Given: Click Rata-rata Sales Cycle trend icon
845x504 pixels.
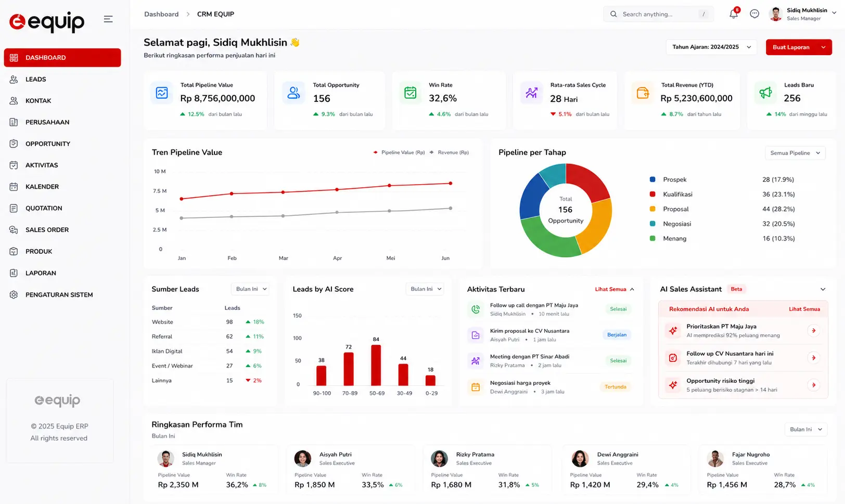Looking at the screenshot, I should click(531, 93).
